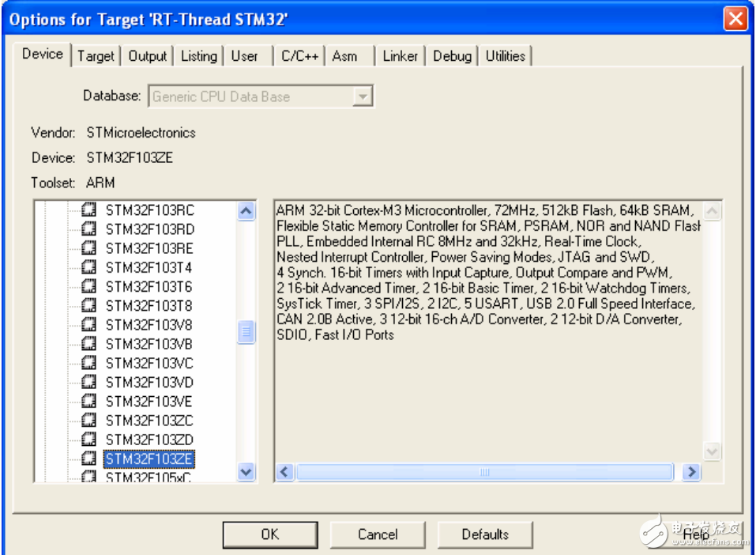Viewport: 756px width, 555px height.
Task: Switch to the Target tab
Action: tap(96, 56)
